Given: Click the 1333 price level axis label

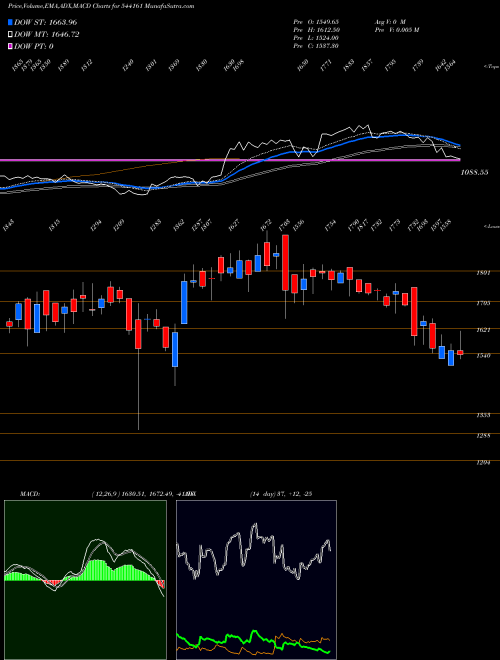Looking at the screenshot, I should click(x=483, y=415).
